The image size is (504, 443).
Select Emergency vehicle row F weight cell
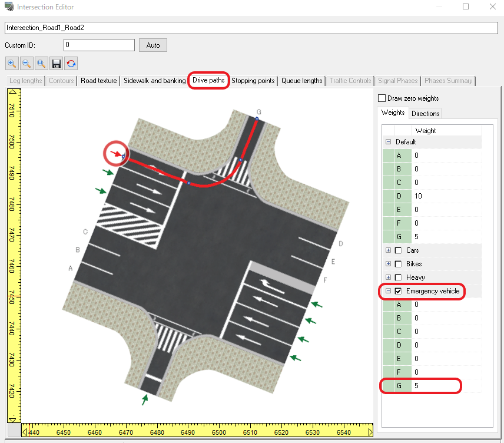(x=446, y=372)
